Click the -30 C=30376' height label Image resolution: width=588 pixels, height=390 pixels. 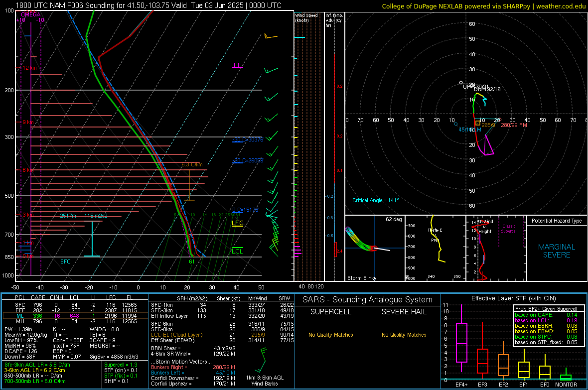pyautogui.click(x=248, y=139)
